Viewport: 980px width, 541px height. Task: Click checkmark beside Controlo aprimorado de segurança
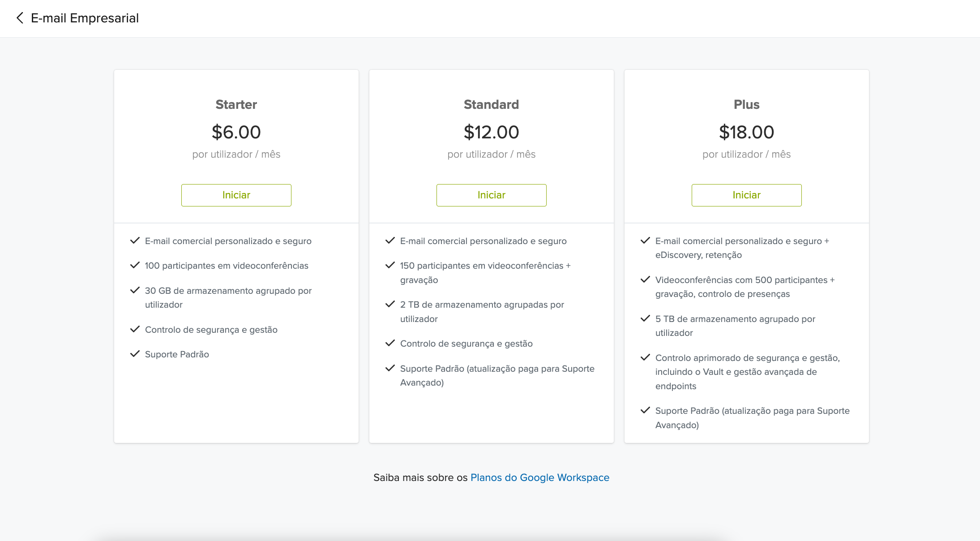[x=645, y=357]
